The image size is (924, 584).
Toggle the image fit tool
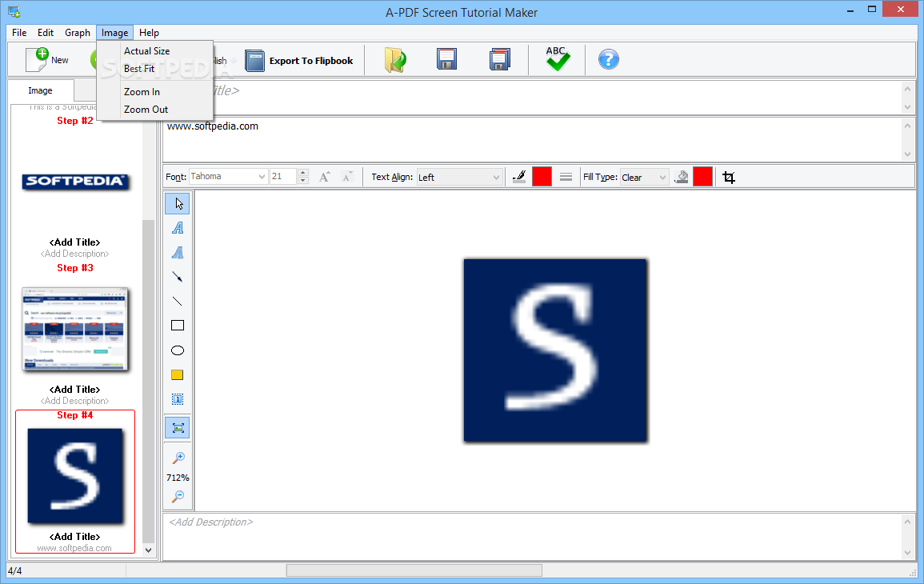point(178,428)
